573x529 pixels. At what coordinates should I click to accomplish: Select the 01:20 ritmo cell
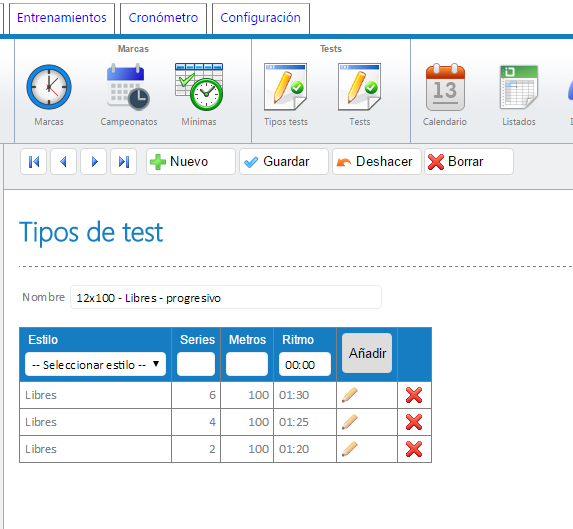click(305, 449)
